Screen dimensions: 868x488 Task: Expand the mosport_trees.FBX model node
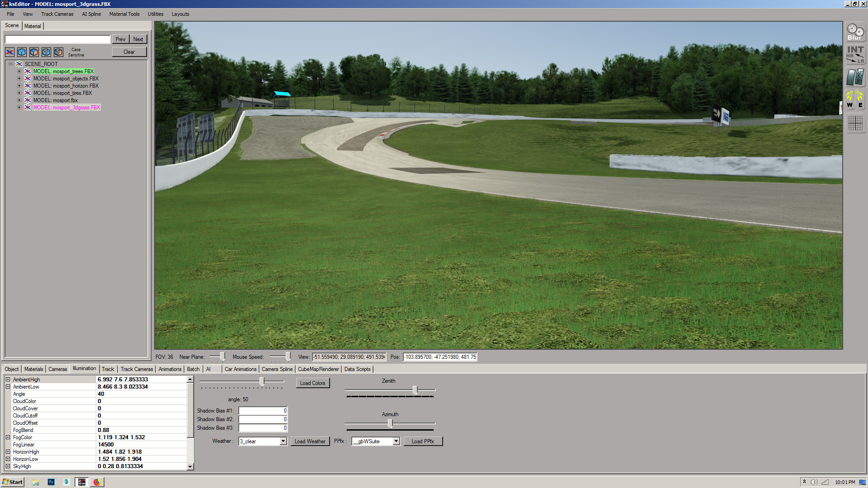tap(19, 71)
